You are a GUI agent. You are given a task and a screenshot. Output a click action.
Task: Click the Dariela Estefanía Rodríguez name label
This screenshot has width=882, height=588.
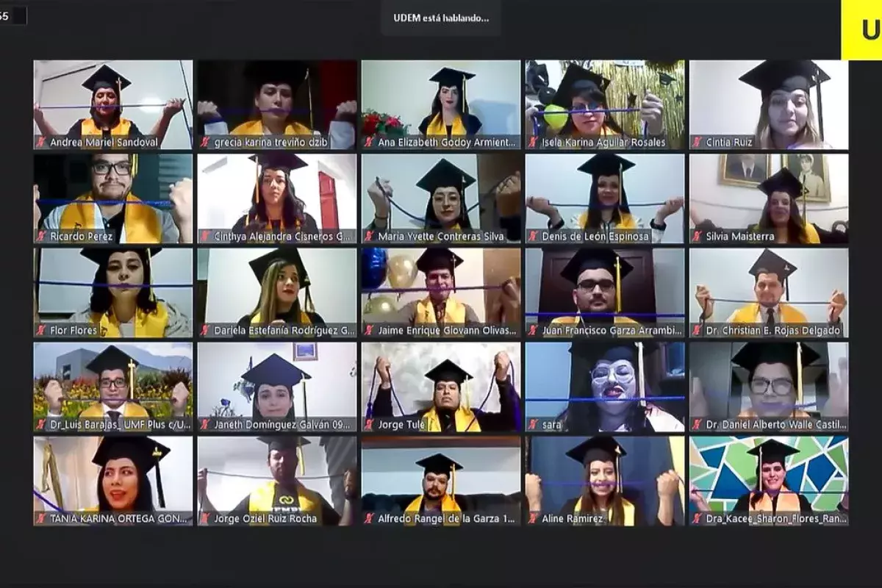click(284, 331)
